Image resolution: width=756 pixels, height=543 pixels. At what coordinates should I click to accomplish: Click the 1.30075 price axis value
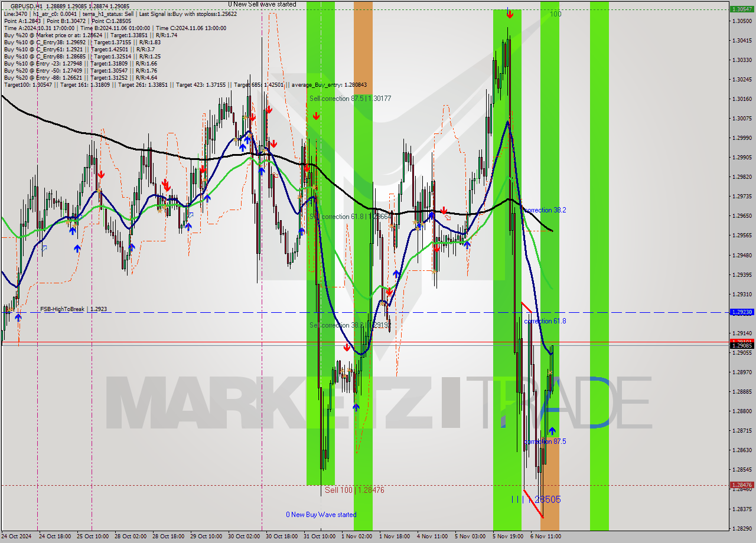[742, 118]
